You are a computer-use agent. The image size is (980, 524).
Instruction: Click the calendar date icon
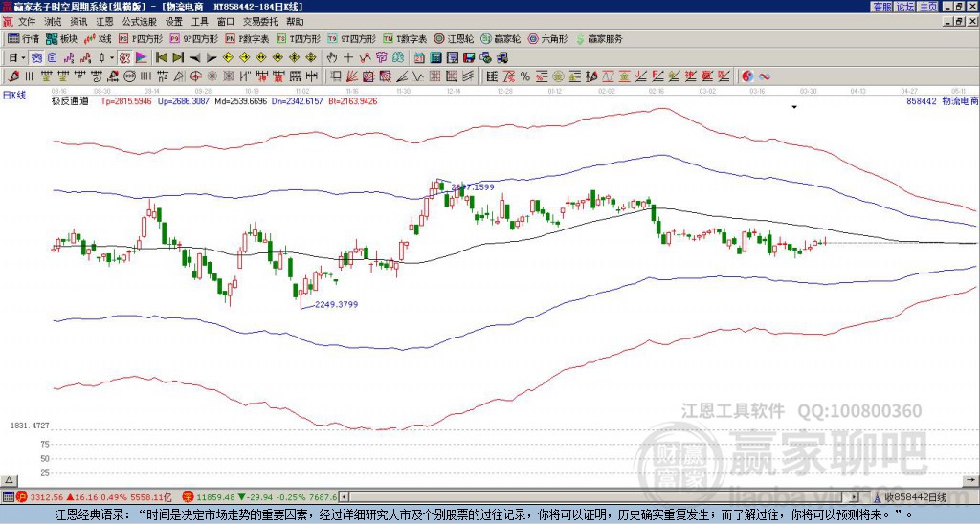[x=419, y=58]
